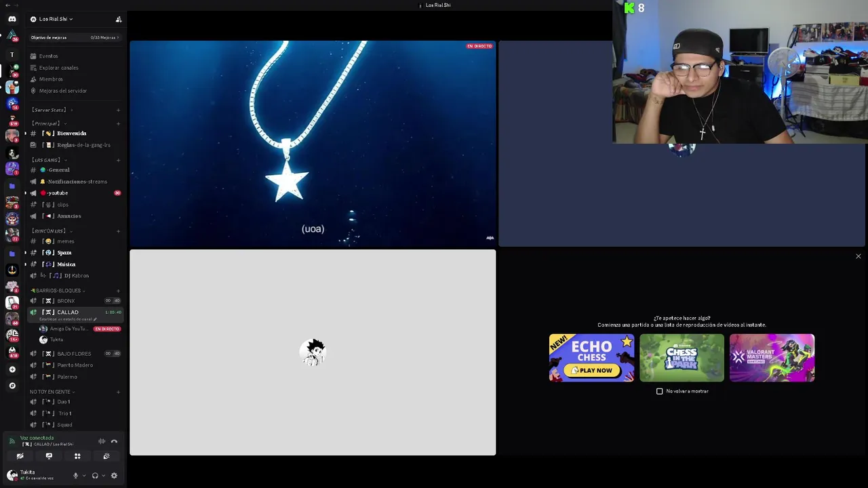Close the activity suggestions panel
This screenshot has width=868, height=488.
pos(858,256)
